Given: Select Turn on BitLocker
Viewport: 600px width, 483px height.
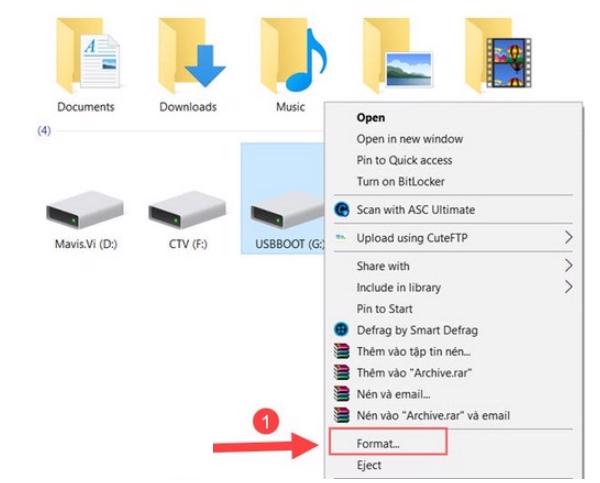Looking at the screenshot, I should tap(401, 181).
